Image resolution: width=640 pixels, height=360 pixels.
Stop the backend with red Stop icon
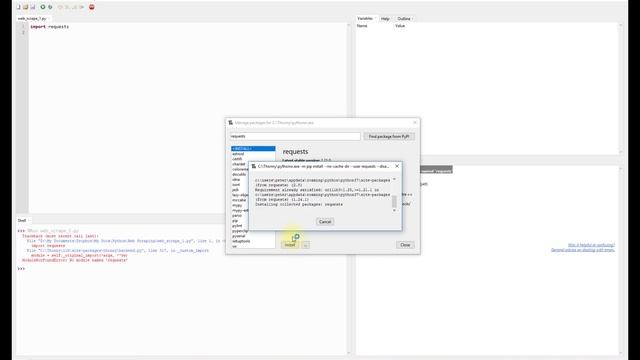click(x=92, y=7)
